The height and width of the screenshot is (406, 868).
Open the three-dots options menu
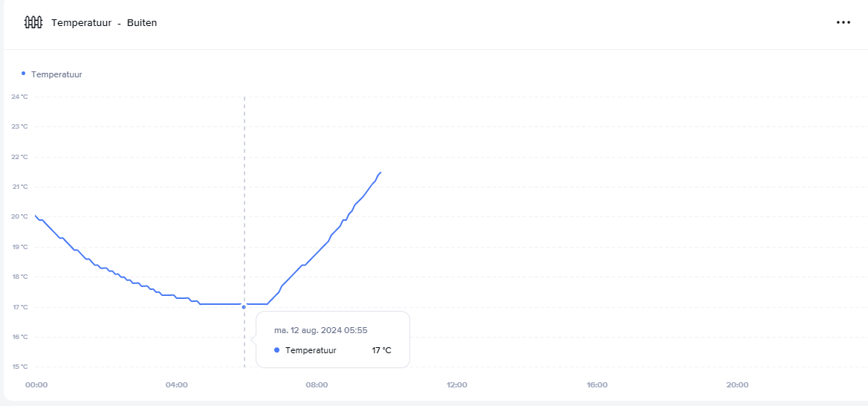[843, 23]
